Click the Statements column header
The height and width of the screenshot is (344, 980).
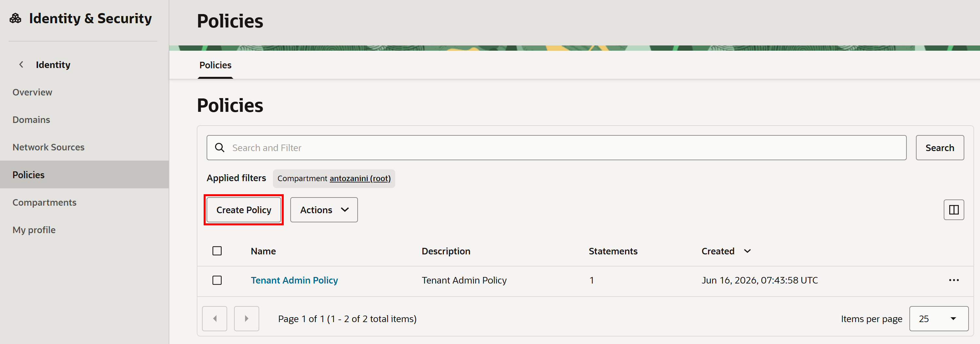pyautogui.click(x=613, y=251)
